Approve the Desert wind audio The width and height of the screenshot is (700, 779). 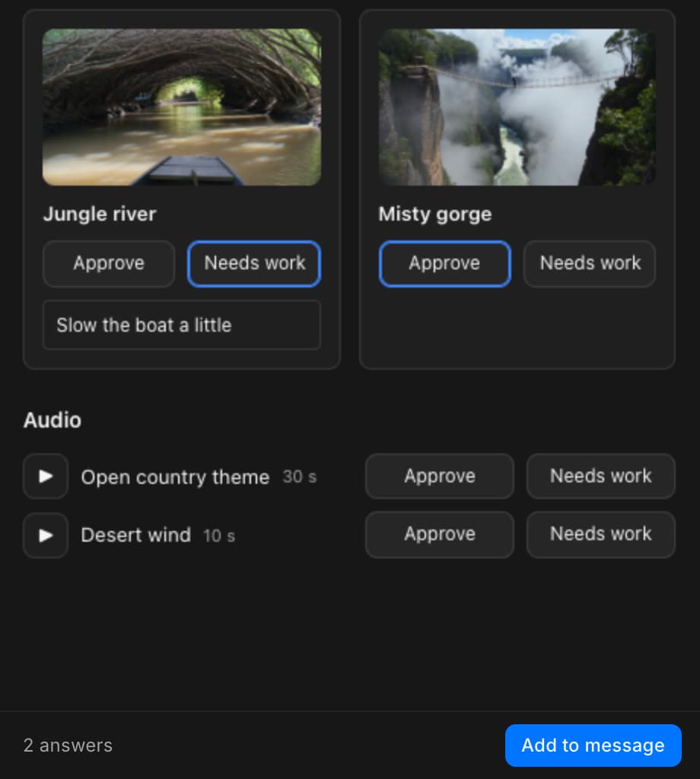pos(440,535)
